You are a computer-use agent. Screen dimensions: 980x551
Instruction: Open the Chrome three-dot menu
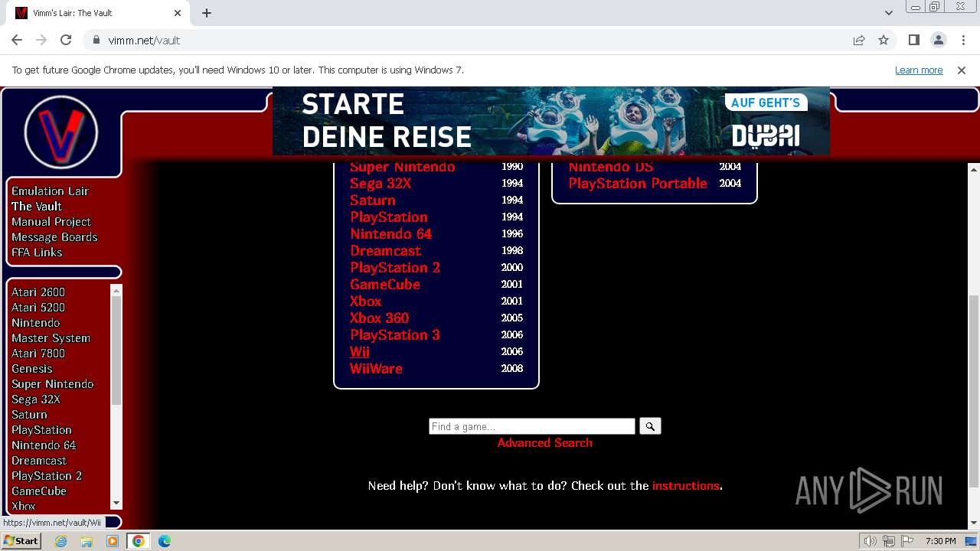[x=962, y=40]
